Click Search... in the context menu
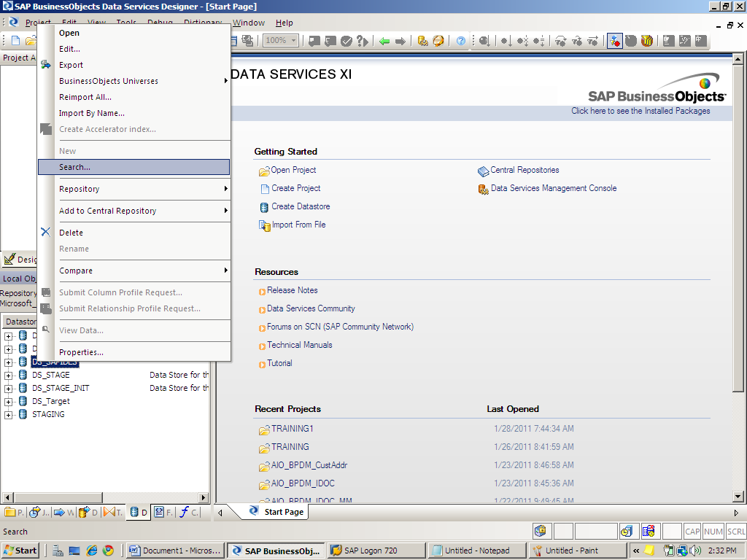Screen dimensions: 747x560 pyautogui.click(x=134, y=167)
